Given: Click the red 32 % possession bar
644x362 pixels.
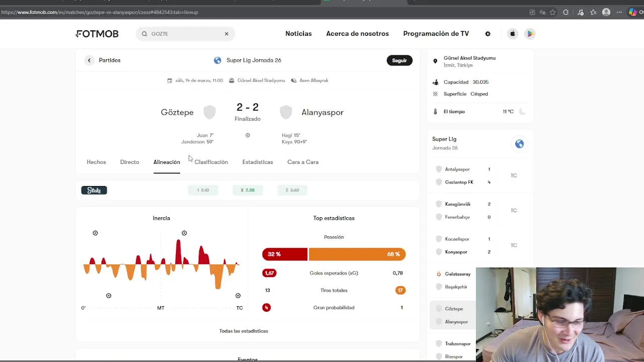Looking at the screenshot, I should tap(285, 254).
